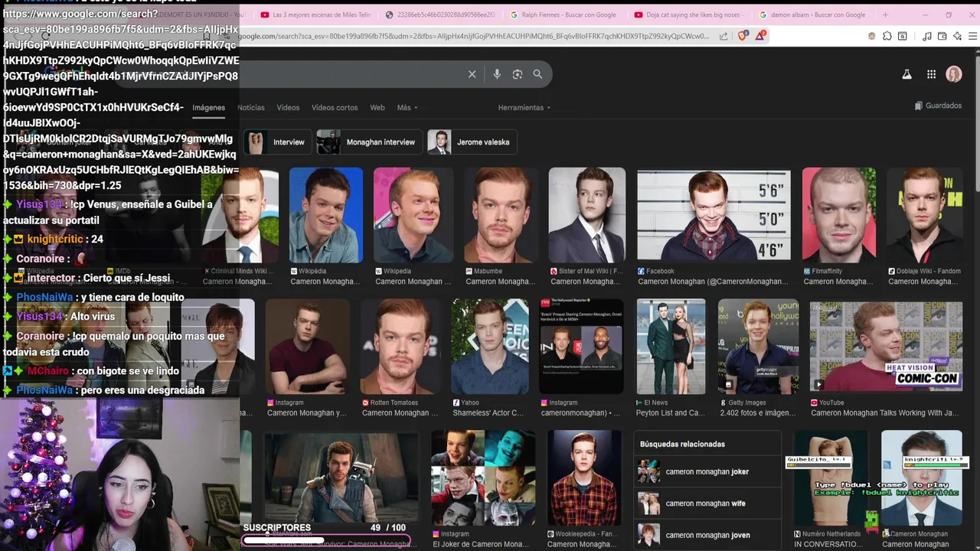The height and width of the screenshot is (551, 980).
Task: Click the Suscriptores 49 / 100 counter
Action: [x=387, y=527]
